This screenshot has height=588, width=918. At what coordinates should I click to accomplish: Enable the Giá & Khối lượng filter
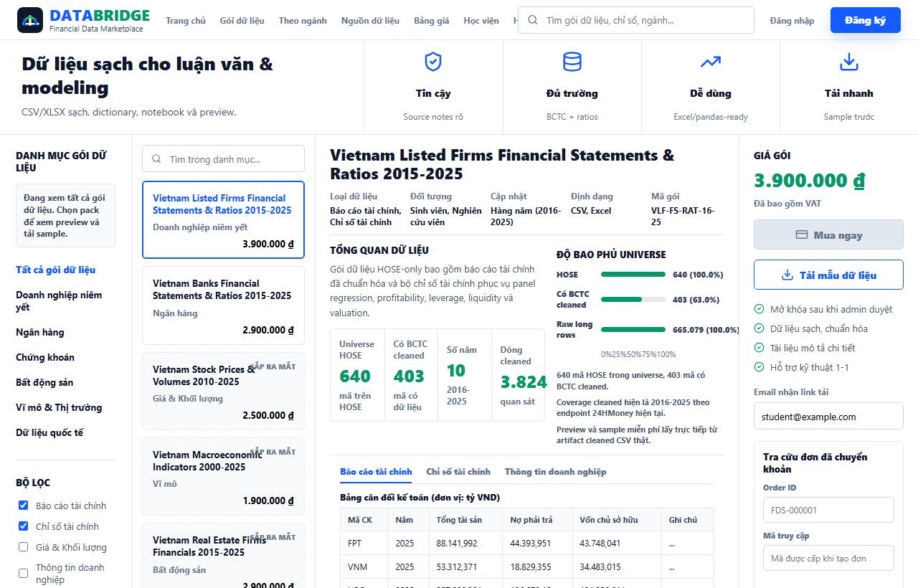click(23, 547)
